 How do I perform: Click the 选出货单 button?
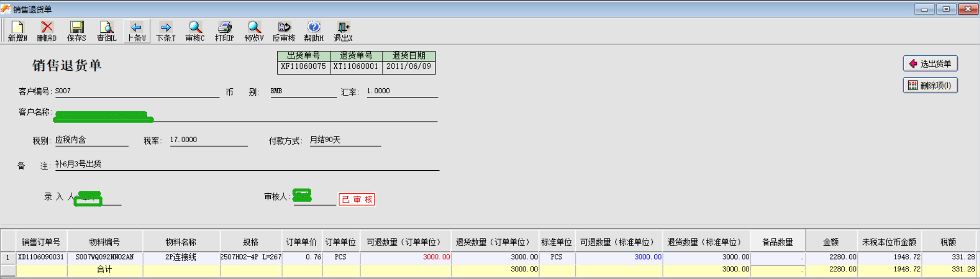pyautogui.click(x=930, y=64)
